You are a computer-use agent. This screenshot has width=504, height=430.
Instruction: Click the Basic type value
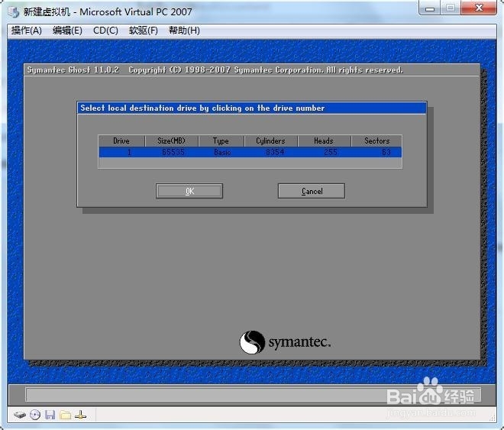pyautogui.click(x=222, y=152)
